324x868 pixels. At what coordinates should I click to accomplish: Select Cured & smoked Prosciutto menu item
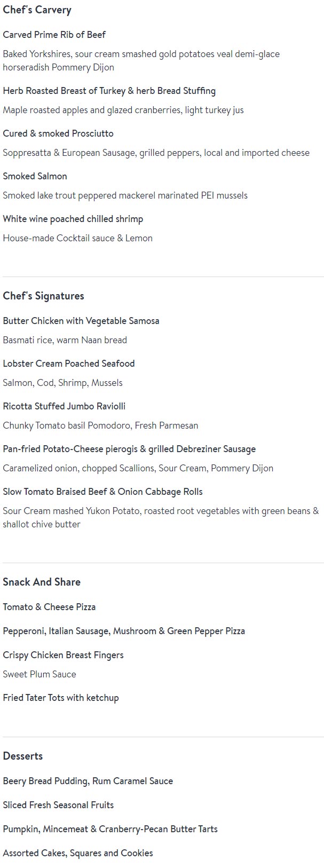[58, 133]
